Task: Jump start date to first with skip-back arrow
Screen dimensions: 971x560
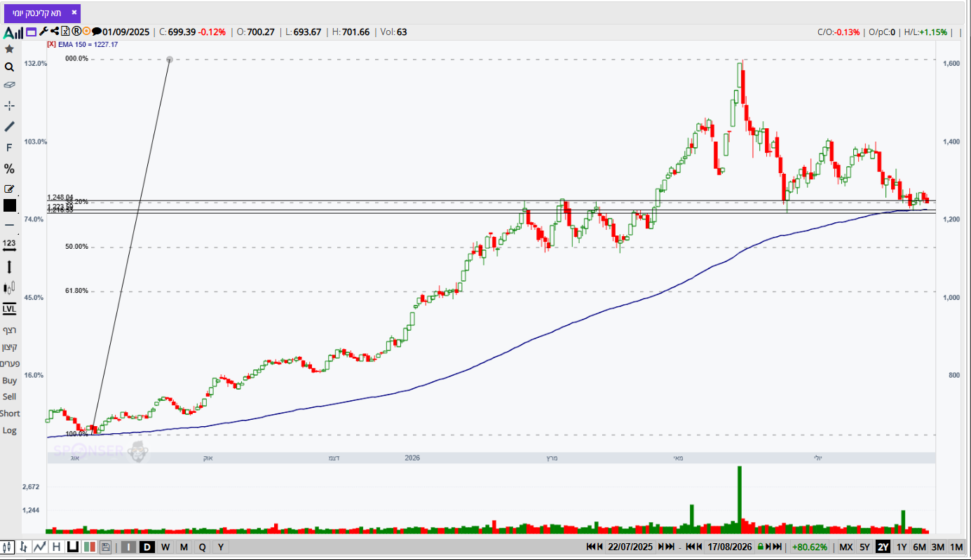Action: click(x=592, y=547)
